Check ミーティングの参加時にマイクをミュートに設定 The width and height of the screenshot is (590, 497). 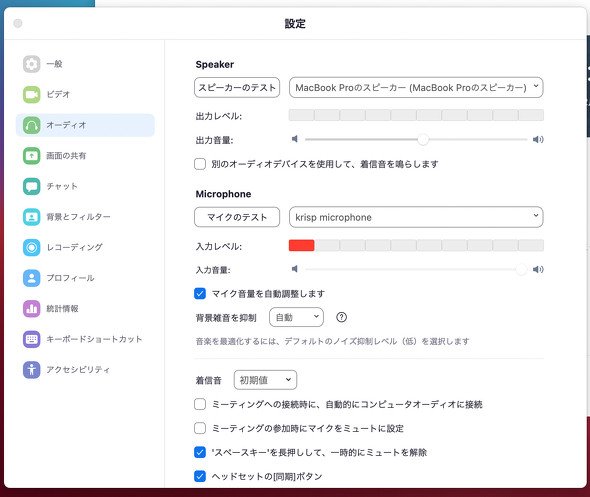[x=200, y=428]
